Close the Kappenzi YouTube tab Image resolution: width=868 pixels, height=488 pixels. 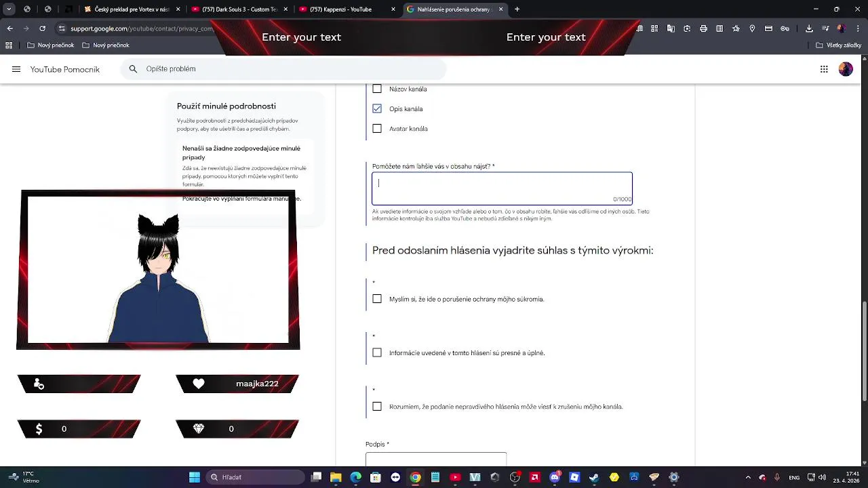click(393, 9)
